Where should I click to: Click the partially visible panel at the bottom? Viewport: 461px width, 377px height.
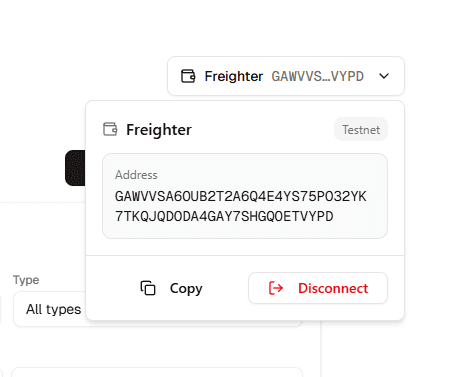(x=157, y=372)
